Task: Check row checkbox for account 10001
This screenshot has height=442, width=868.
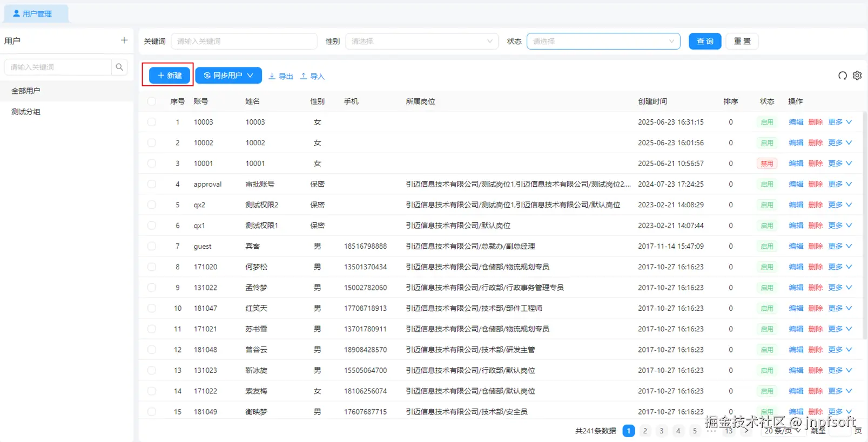Action: tap(152, 164)
